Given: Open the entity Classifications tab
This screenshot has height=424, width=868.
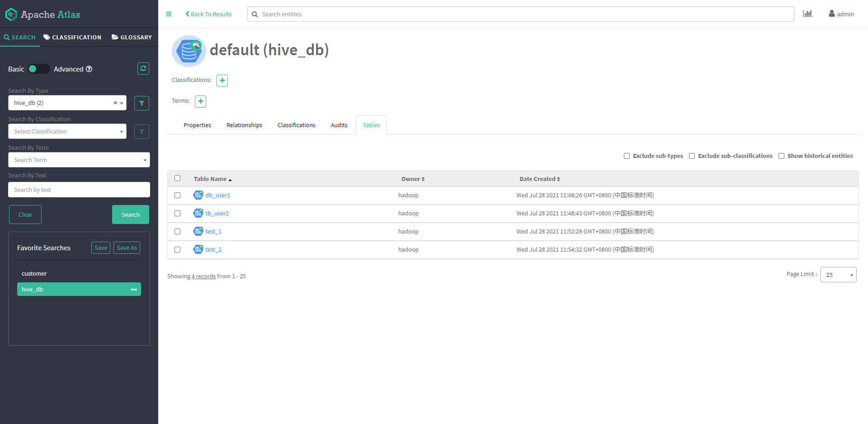Looking at the screenshot, I should (297, 125).
